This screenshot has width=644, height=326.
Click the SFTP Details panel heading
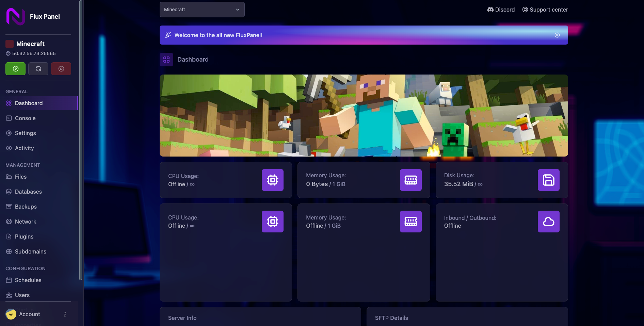coord(391,318)
